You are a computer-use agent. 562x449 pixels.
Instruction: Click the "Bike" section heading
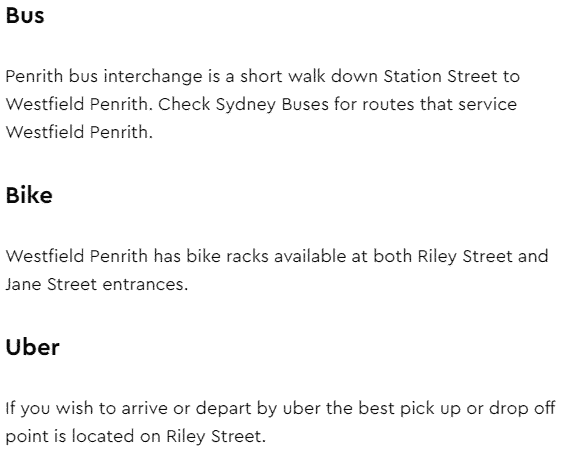point(29,195)
